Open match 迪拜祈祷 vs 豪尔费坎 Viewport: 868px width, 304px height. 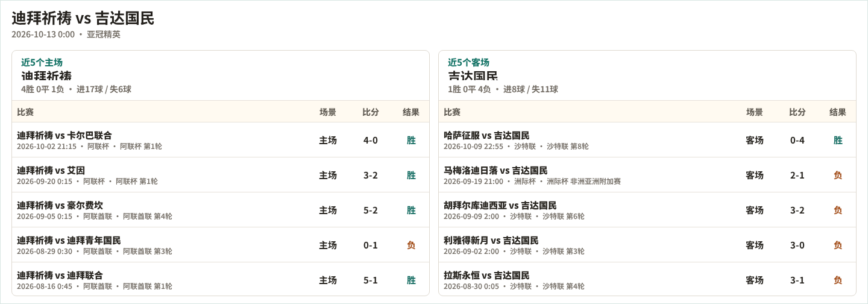point(60,205)
